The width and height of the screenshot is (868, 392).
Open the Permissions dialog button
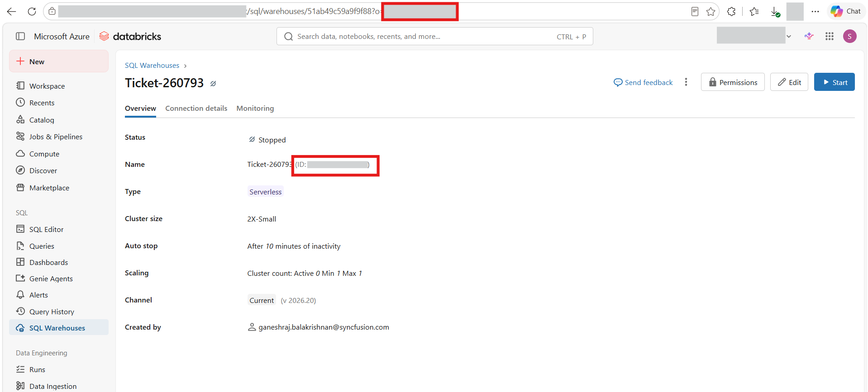pyautogui.click(x=733, y=82)
